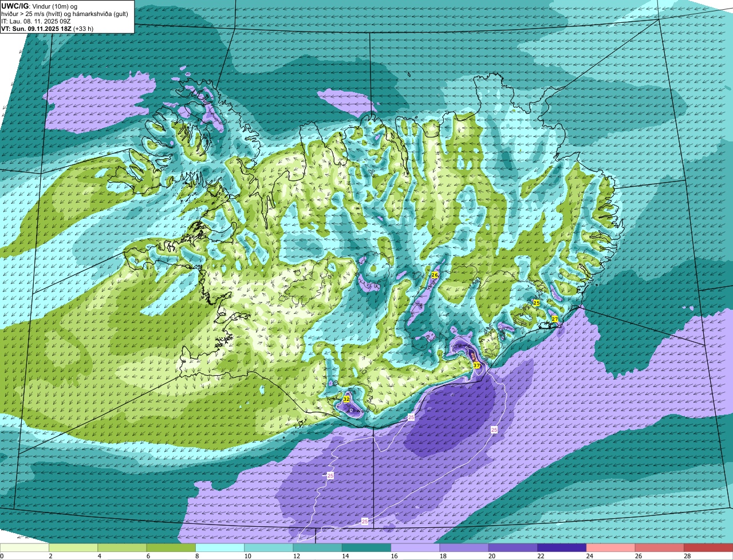Click the title line "UWC/IG: Vindur (10m) og"
The width and height of the screenshot is (733, 560).
38,6
